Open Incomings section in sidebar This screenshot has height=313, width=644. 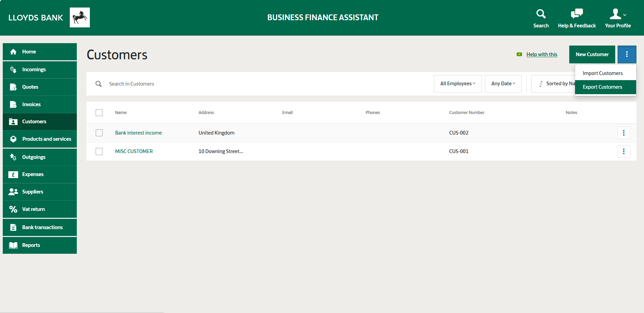click(40, 70)
